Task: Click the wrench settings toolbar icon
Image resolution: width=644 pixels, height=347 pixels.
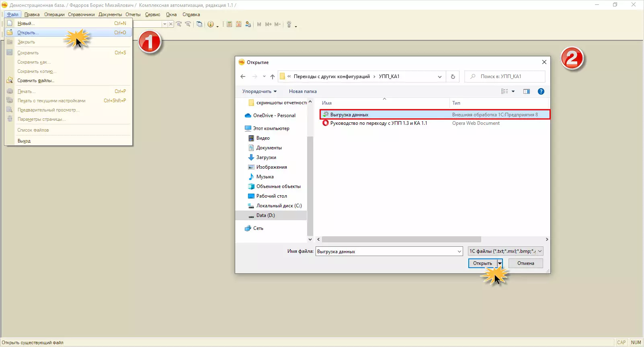Action: [x=289, y=24]
